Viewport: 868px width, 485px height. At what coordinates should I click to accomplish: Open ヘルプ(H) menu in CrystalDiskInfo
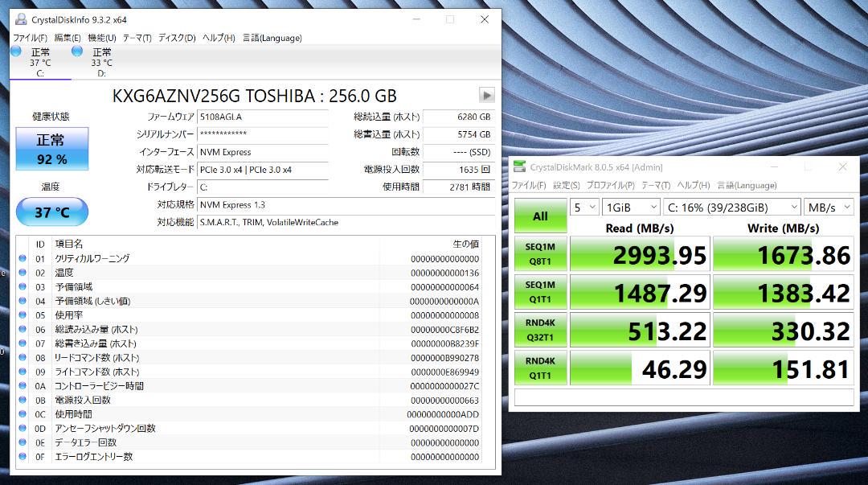point(219,38)
